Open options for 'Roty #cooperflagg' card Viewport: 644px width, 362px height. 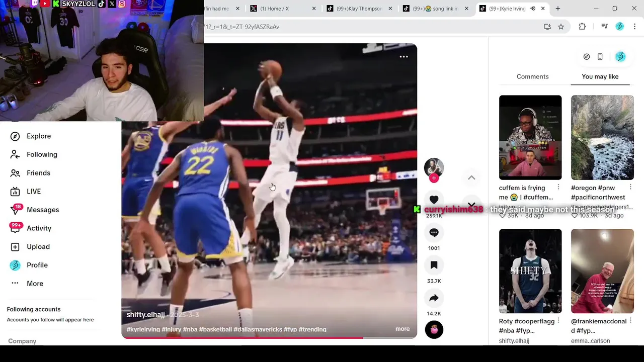558,321
